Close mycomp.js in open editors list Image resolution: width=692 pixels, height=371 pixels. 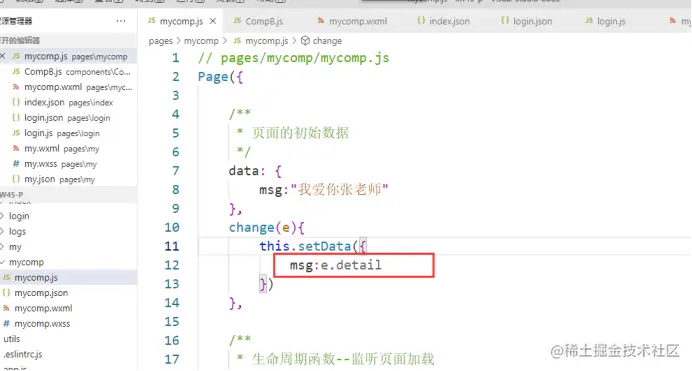[x=3, y=56]
